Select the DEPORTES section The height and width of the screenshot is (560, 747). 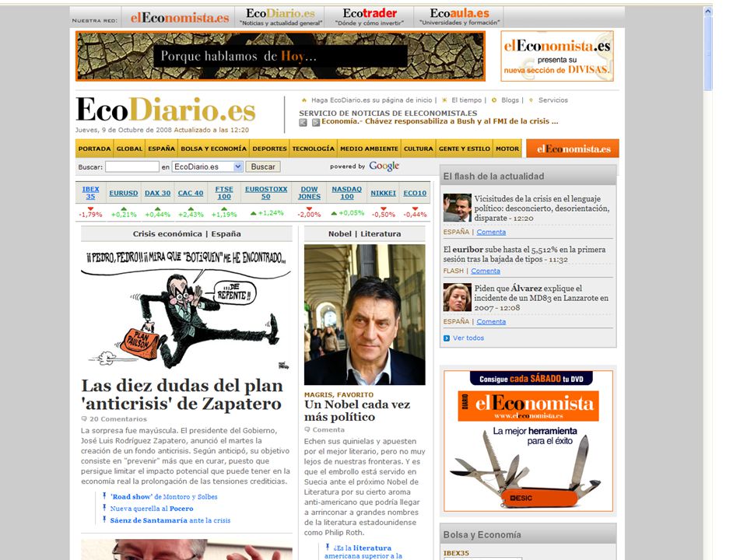click(270, 149)
